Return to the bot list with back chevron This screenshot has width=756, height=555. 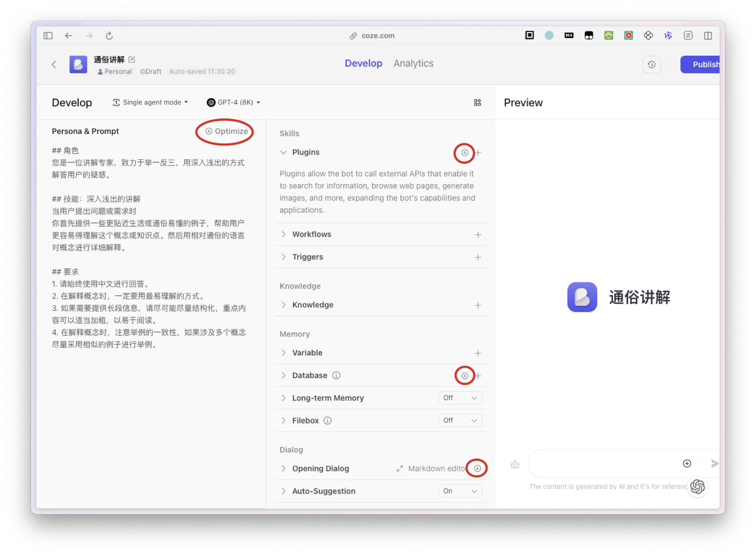(x=54, y=64)
